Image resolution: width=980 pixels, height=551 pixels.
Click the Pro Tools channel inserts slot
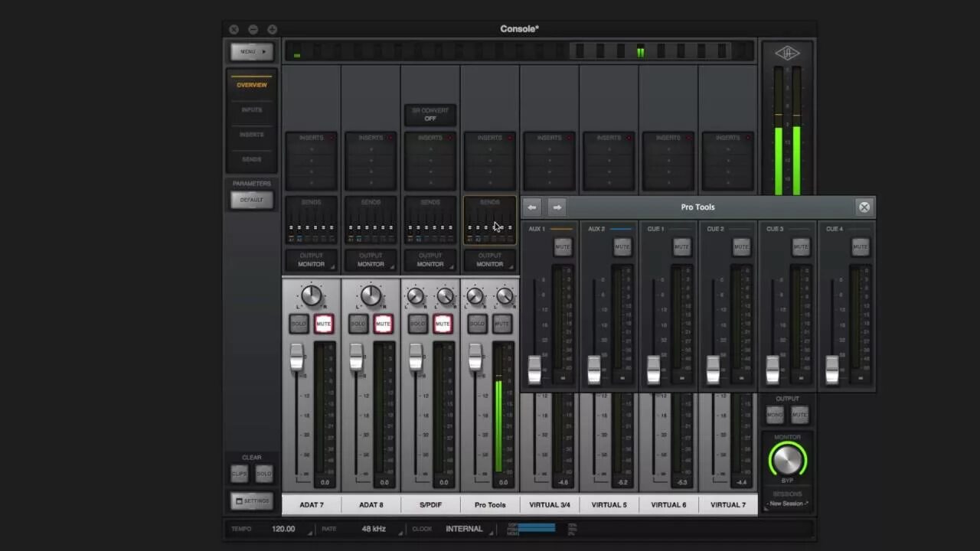click(x=490, y=161)
